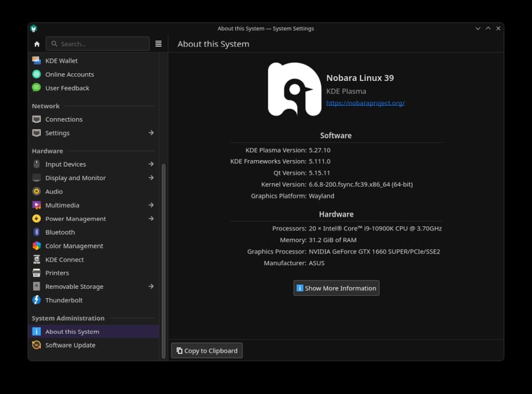Click the Intel Core i9-10900K processor value
532x394 pixels.
(375, 229)
